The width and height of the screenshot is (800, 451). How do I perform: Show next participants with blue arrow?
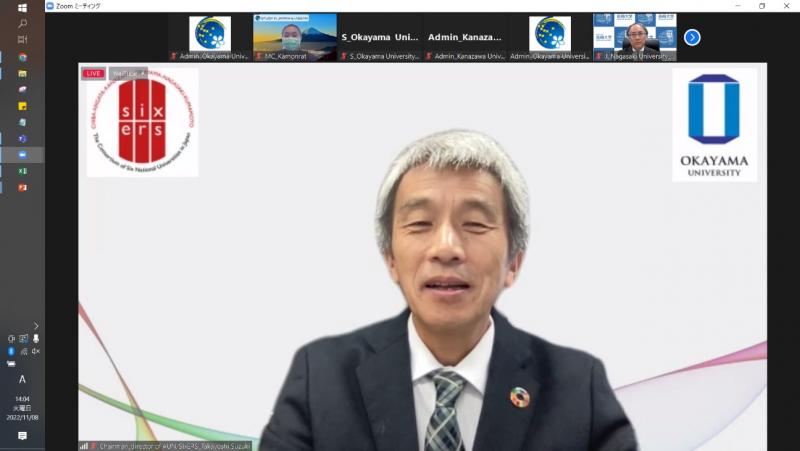[x=692, y=37]
